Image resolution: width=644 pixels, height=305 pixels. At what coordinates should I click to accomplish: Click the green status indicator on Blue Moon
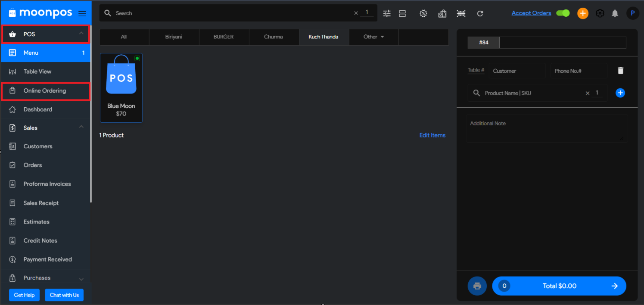(137, 58)
